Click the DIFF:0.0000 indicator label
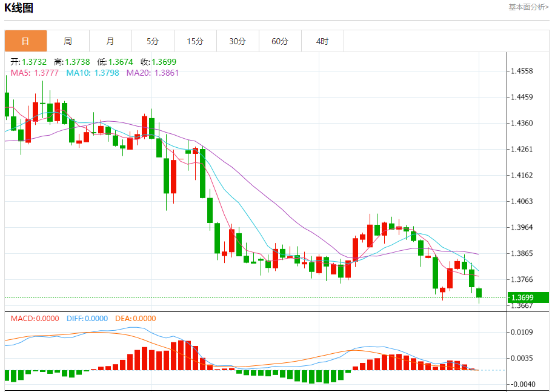Image resolution: width=552 pixels, height=392 pixels. (x=87, y=319)
